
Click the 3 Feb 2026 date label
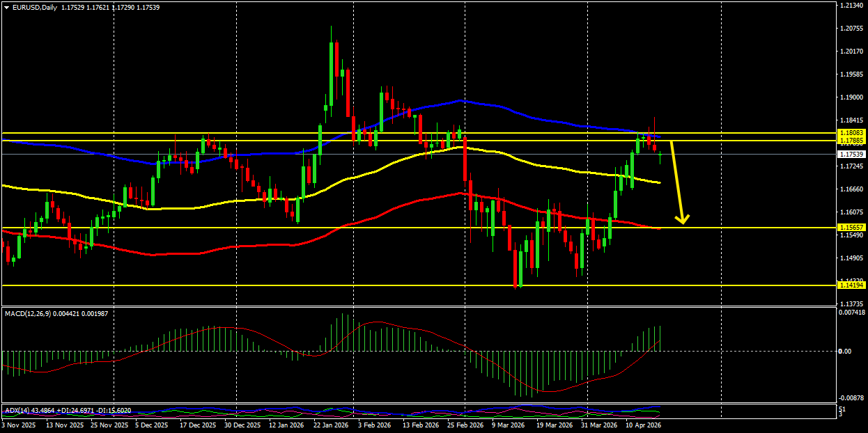[x=374, y=424]
